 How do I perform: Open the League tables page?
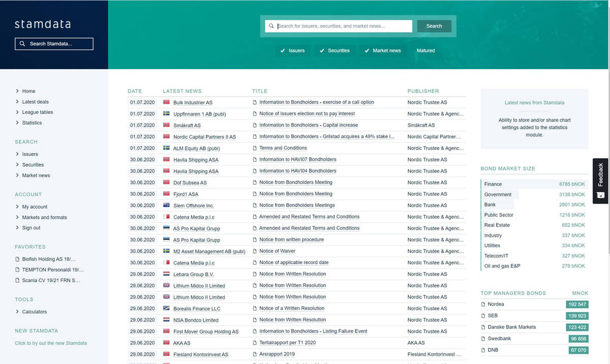click(x=38, y=112)
